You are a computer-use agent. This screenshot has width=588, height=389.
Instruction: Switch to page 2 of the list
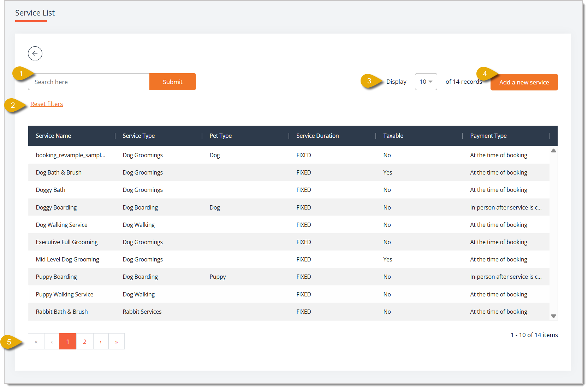coord(85,342)
